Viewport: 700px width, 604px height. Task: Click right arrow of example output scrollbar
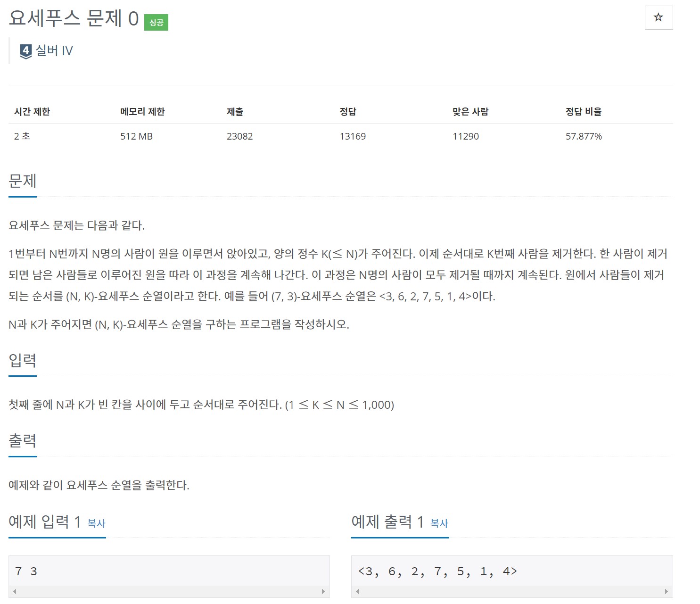pyautogui.click(x=666, y=591)
